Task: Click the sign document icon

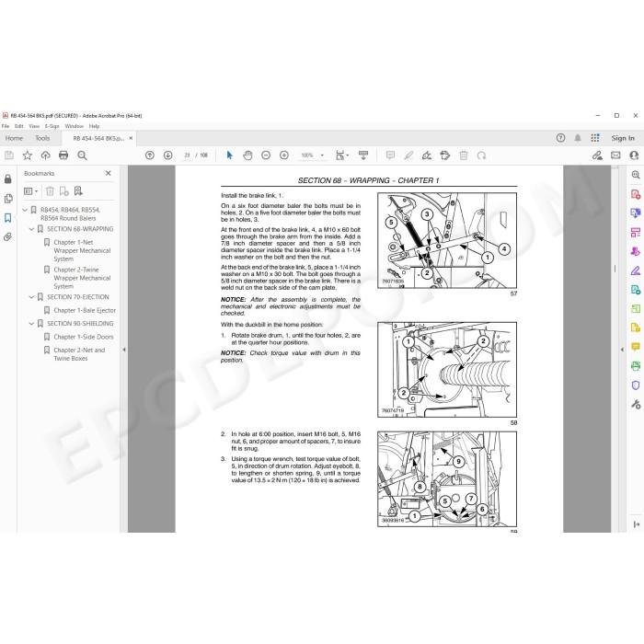Action: point(427,155)
